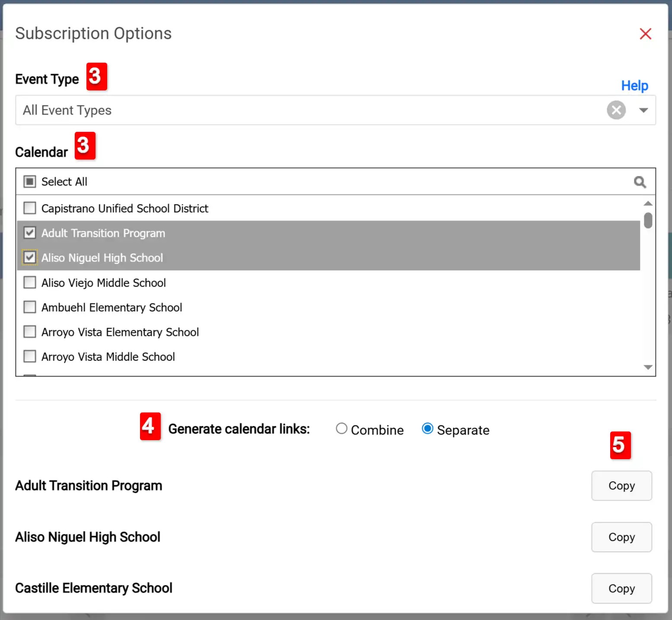Copy the Castille Elementary School calendar link

coord(621,588)
